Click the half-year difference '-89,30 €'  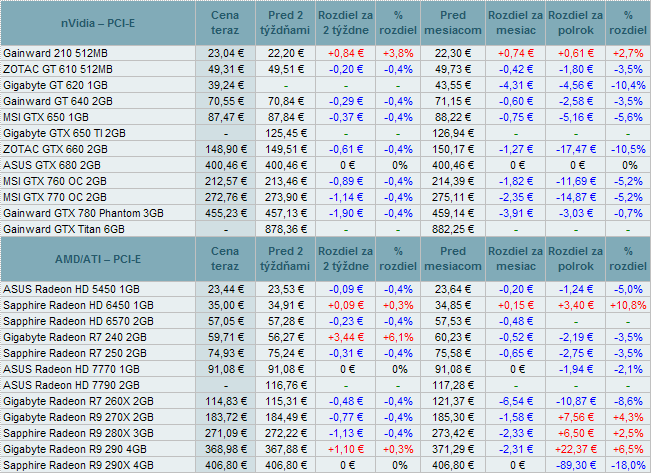click(576, 465)
